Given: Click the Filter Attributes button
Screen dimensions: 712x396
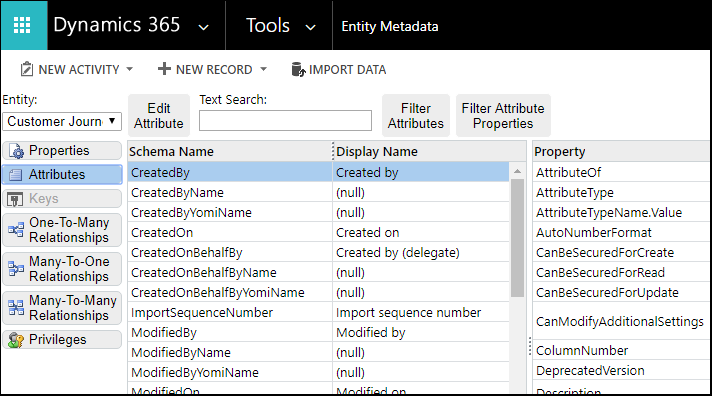Looking at the screenshot, I should 416,115.
